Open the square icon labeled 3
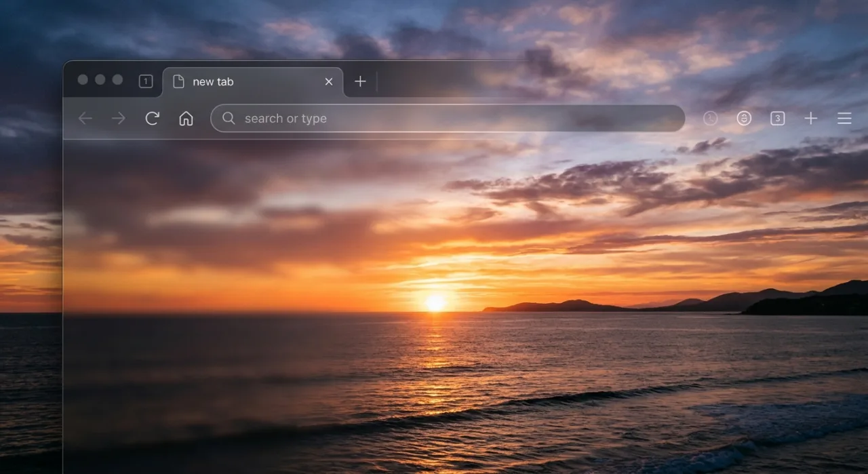The image size is (868, 474). click(x=778, y=119)
